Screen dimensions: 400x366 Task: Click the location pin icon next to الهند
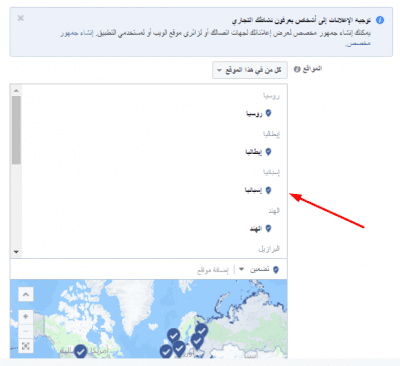click(x=268, y=228)
